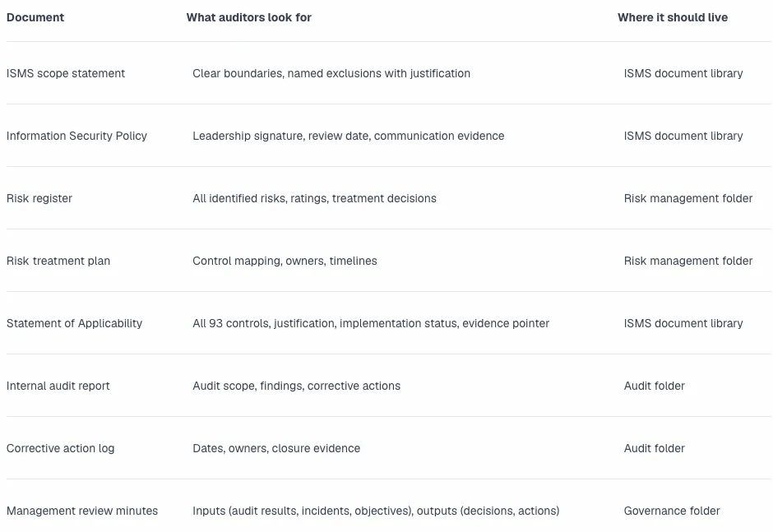Viewport: 773px width, 532px height.
Task: Select the ISMS scope statement cell
Action: pyautogui.click(x=66, y=73)
